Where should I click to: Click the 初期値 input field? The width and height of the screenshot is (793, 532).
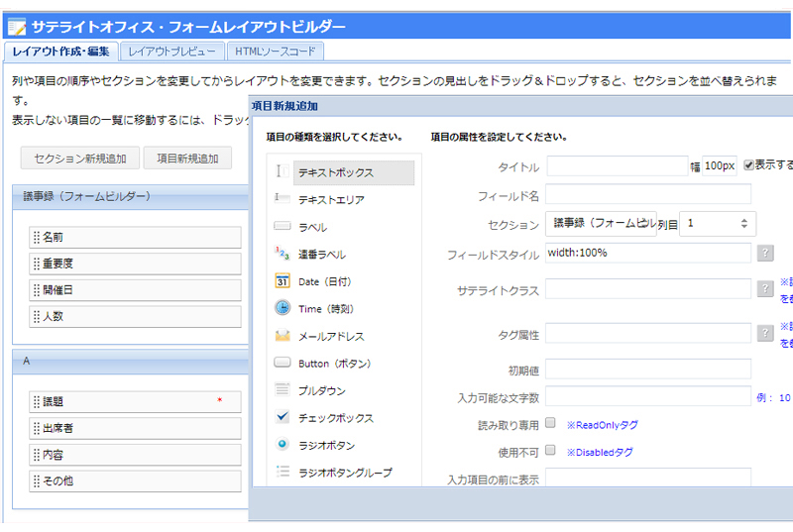[648, 369]
